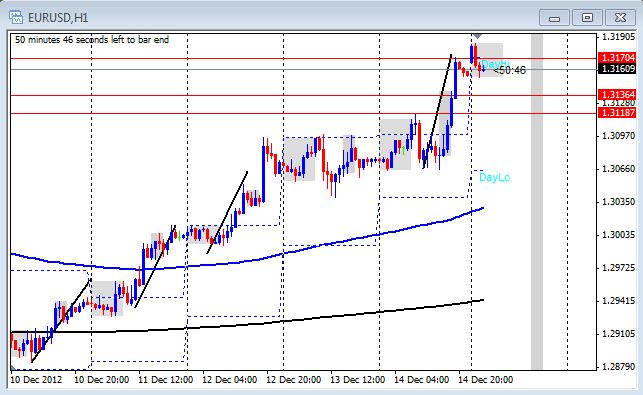Click 1.29725 on the price scale

pyautogui.click(x=618, y=268)
